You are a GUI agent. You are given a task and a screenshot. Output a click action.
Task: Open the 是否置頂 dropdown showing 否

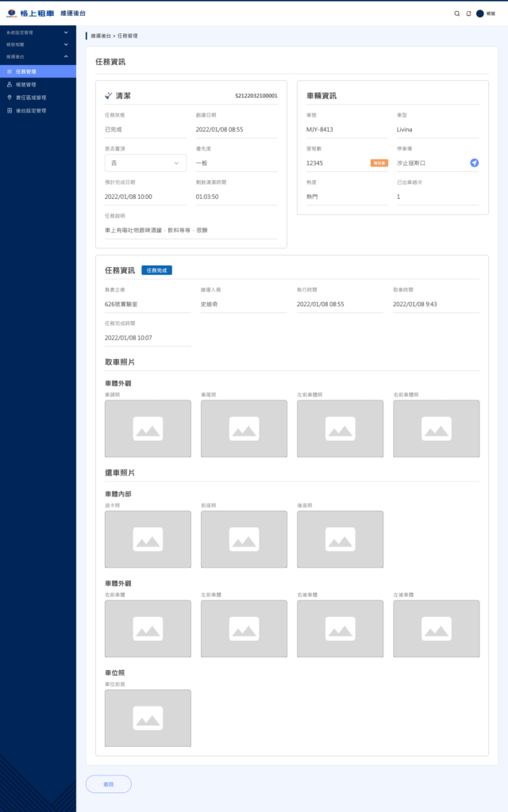click(x=145, y=163)
